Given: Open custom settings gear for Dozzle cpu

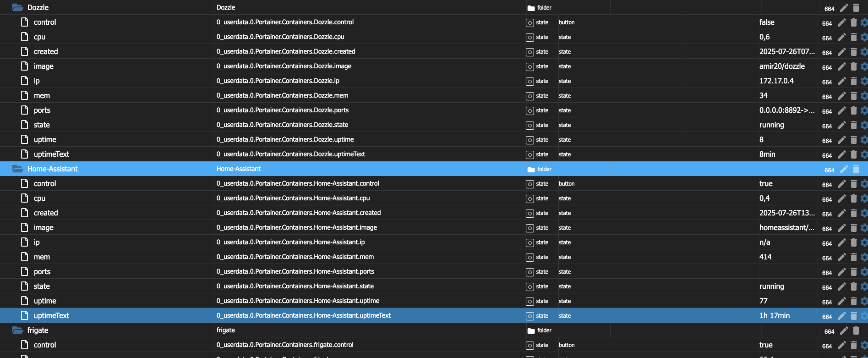Looking at the screenshot, I should pos(864,37).
